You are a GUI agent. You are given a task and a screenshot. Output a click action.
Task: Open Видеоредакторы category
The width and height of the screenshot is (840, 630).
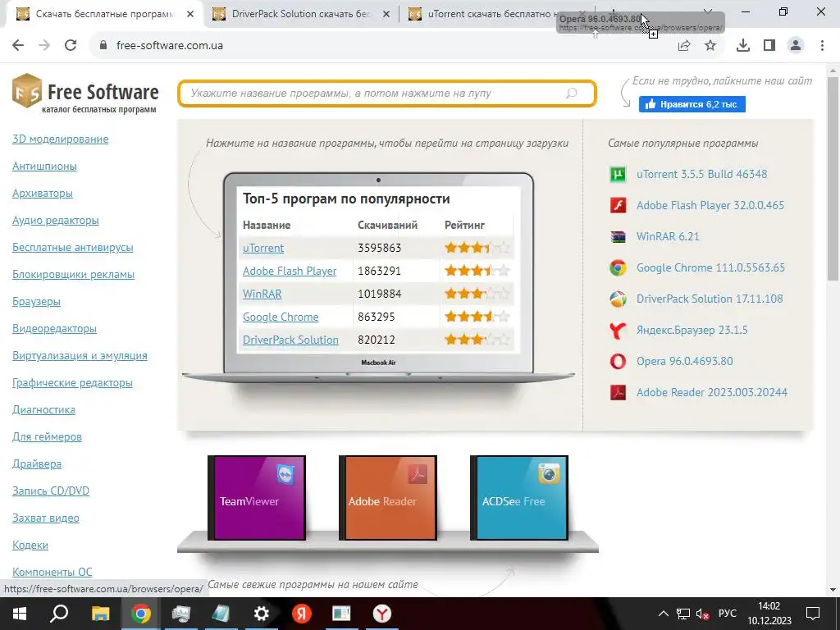pyautogui.click(x=55, y=328)
